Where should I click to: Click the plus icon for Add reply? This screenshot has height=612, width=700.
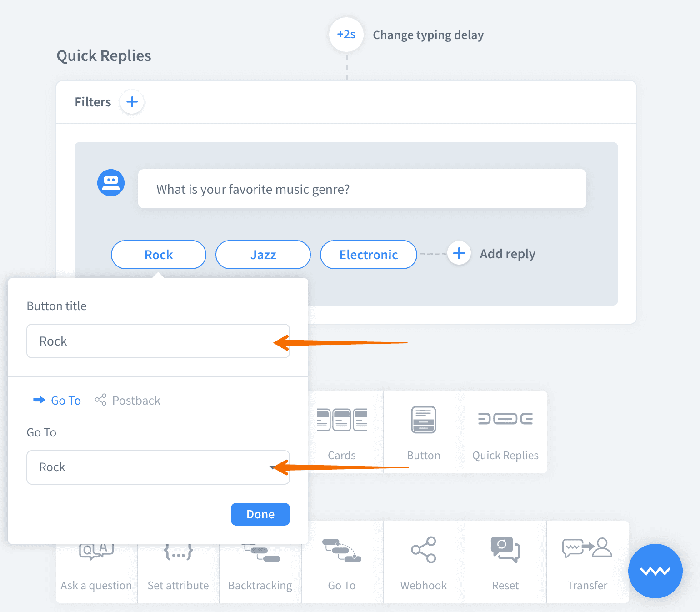coord(459,253)
